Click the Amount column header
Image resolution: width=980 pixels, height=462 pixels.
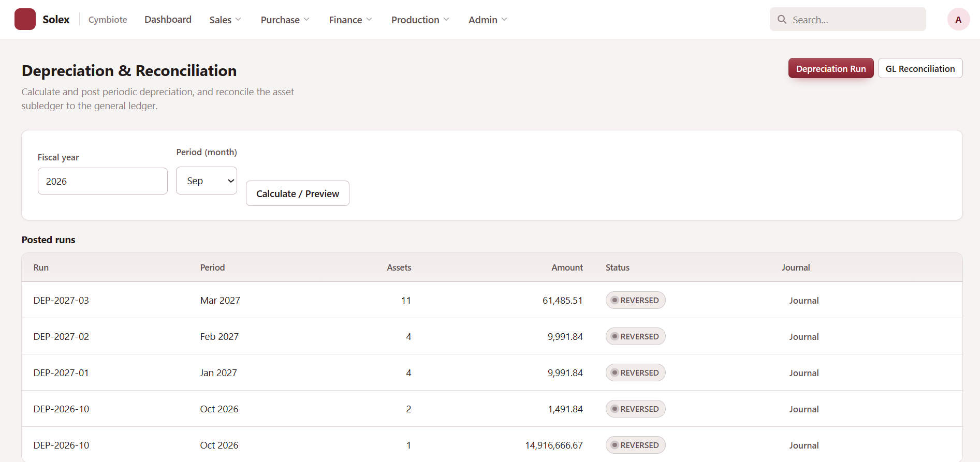(x=567, y=267)
